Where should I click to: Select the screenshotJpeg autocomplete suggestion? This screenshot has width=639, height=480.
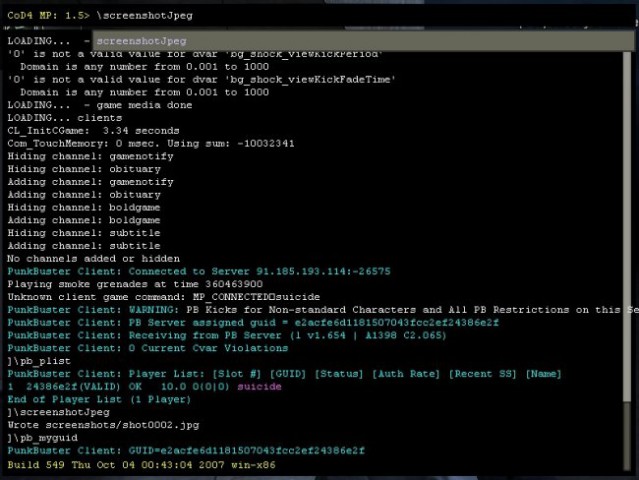[x=363, y=41]
